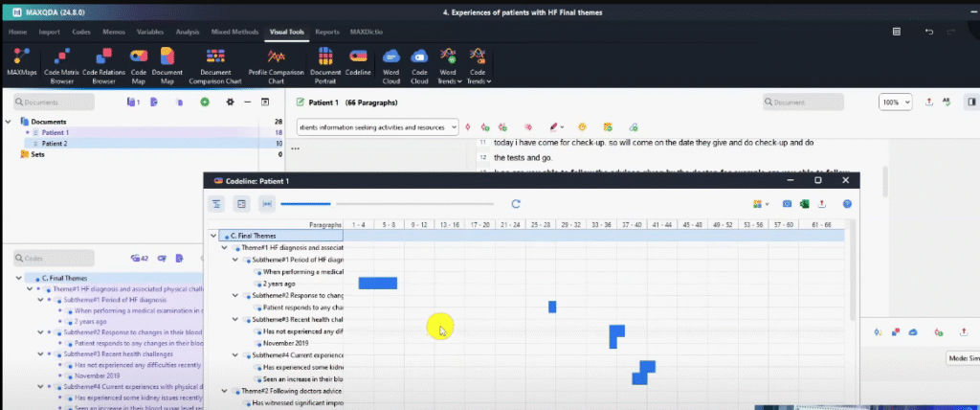980x410 pixels.
Task: Open Code Matrix Browser
Action: [62, 65]
